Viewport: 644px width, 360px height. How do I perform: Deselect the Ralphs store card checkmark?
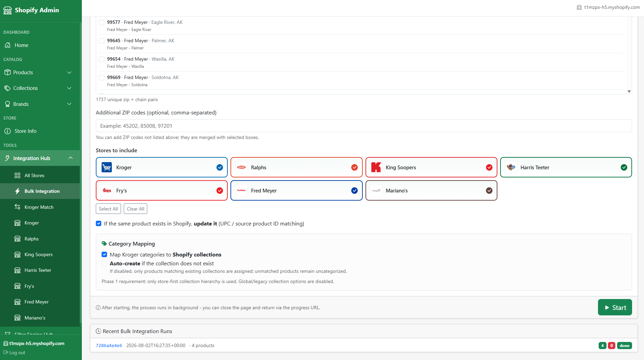pos(355,168)
